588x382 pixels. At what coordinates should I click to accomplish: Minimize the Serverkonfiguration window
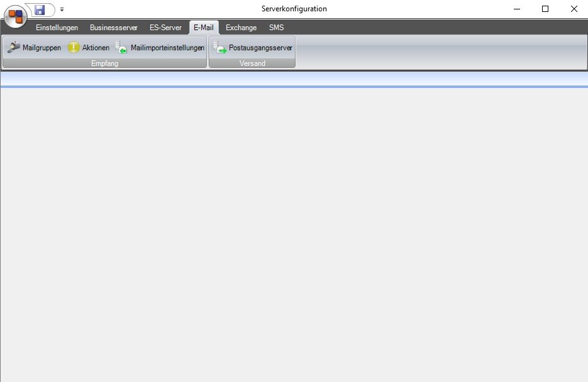(517, 9)
